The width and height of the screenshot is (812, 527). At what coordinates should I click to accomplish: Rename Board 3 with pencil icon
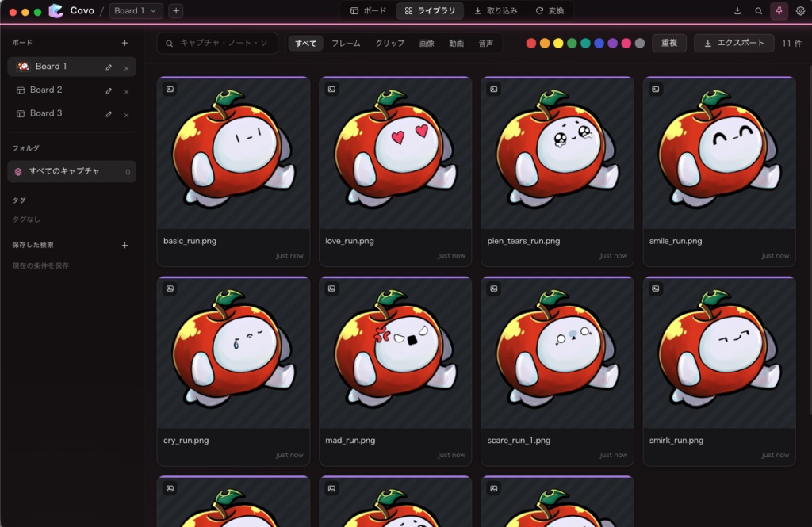109,114
